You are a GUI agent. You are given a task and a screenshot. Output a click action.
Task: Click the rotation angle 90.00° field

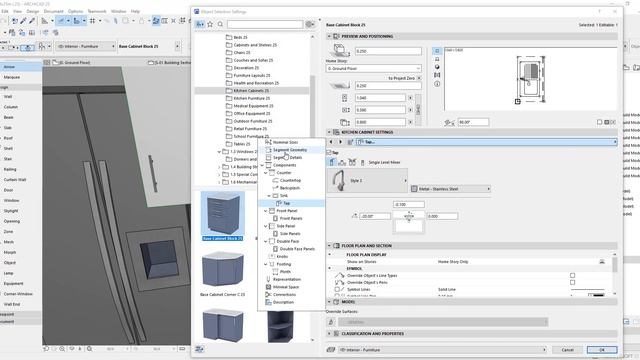[x=473, y=122]
